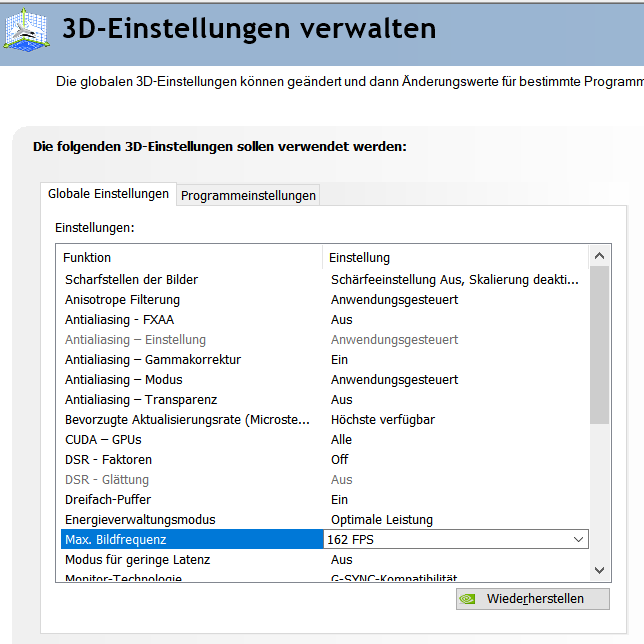The width and height of the screenshot is (644, 644).
Task: Click the Alle value for CUDA GPUs
Action: pos(341,439)
